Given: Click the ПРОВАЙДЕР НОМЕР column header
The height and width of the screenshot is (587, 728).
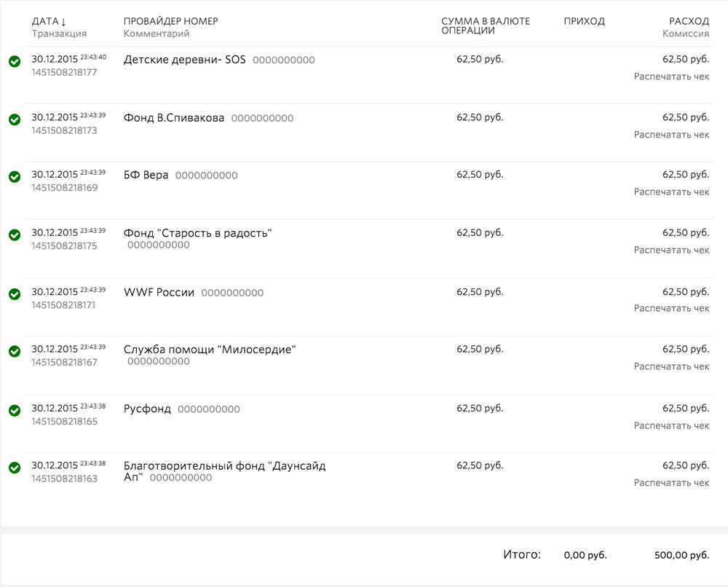Looking at the screenshot, I should point(170,21).
